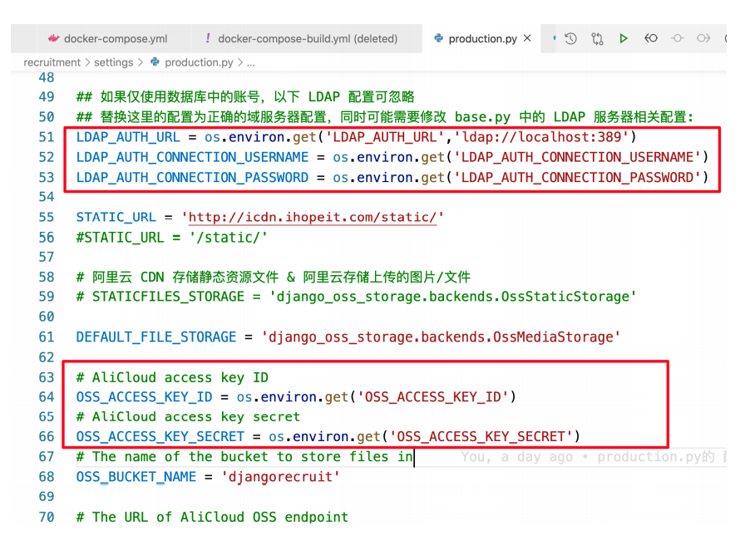Follow the icdn.ihopeit.com static URL link
This screenshot has height=560, width=750.
313,218
